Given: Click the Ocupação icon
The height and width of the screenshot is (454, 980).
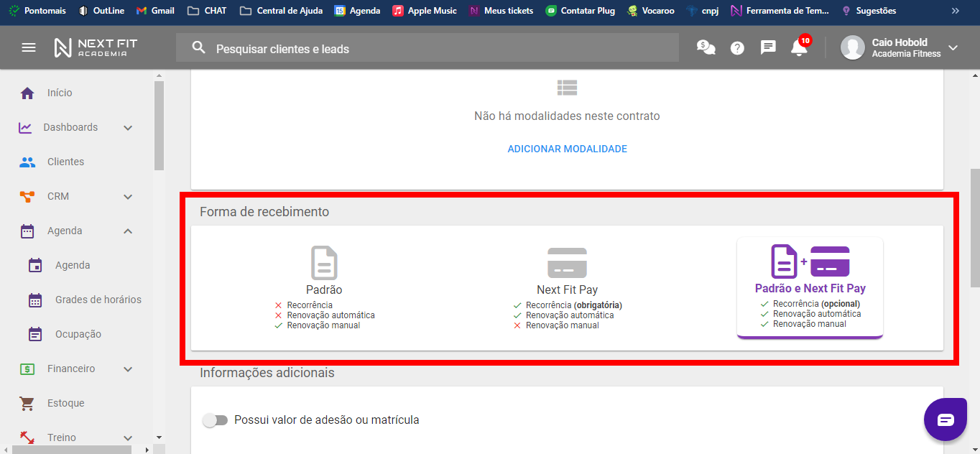Looking at the screenshot, I should coord(35,334).
